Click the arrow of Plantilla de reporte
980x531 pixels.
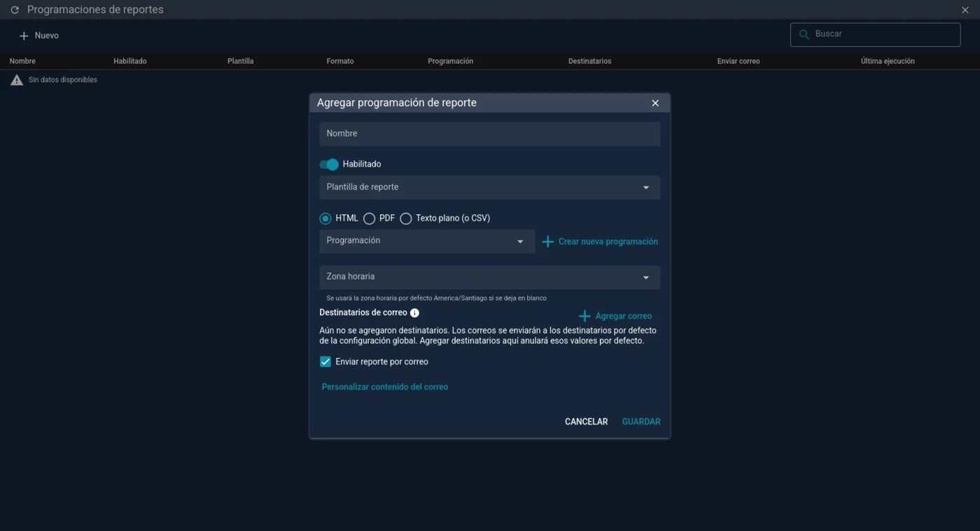pos(646,188)
